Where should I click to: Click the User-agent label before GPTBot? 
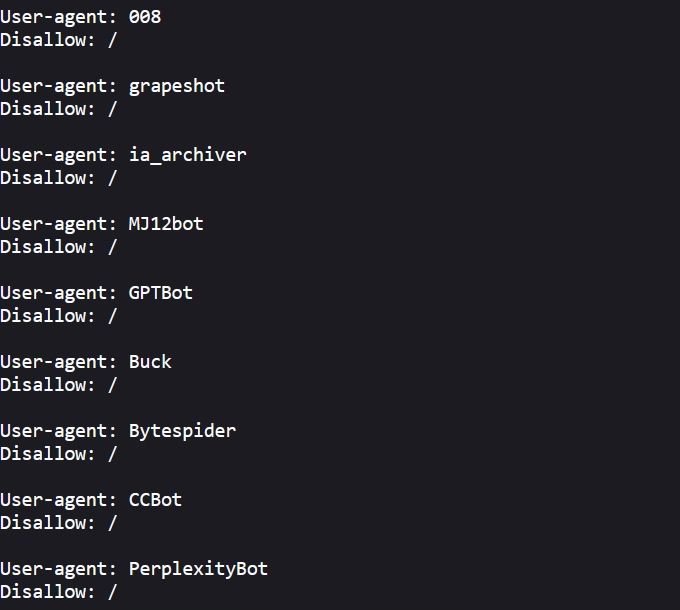(56, 293)
